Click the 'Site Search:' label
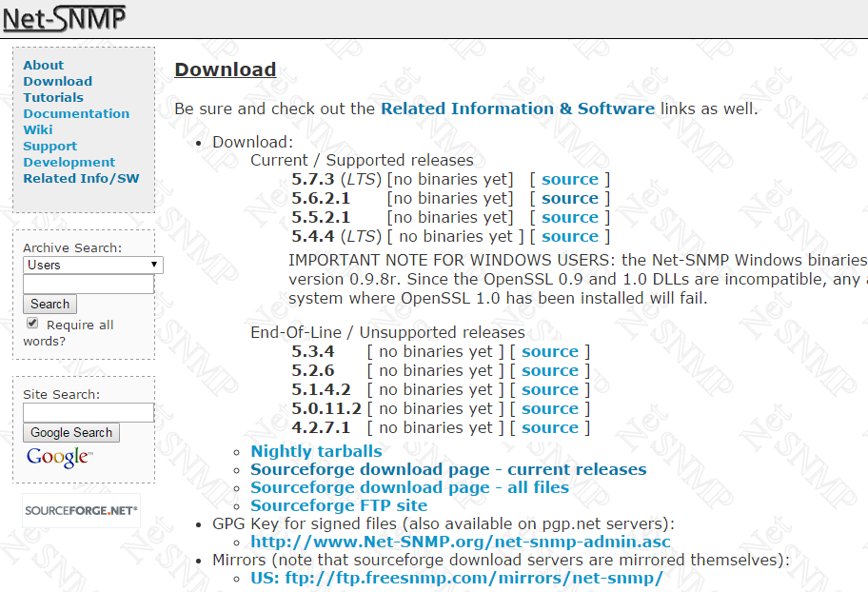The width and height of the screenshot is (868, 592). pyautogui.click(x=62, y=395)
